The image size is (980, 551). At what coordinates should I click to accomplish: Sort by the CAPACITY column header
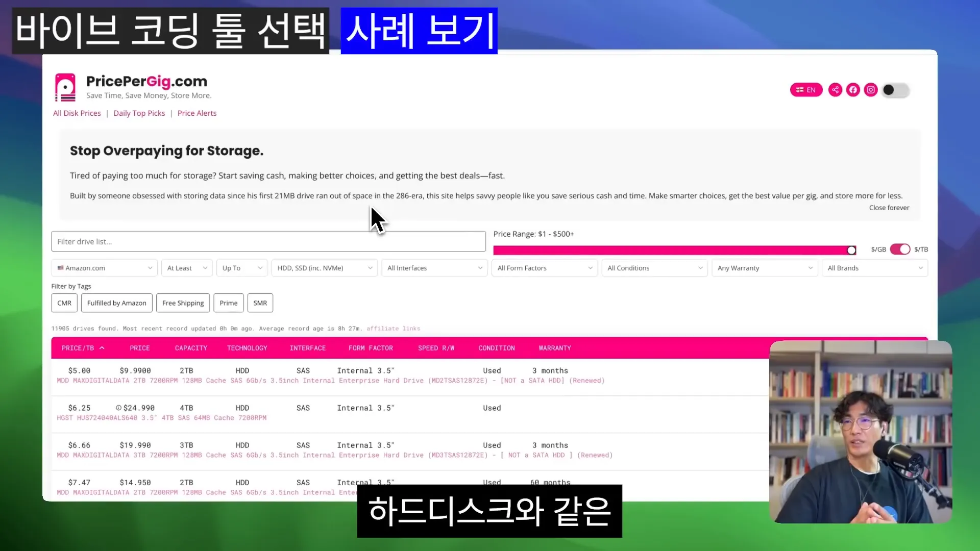click(x=191, y=348)
